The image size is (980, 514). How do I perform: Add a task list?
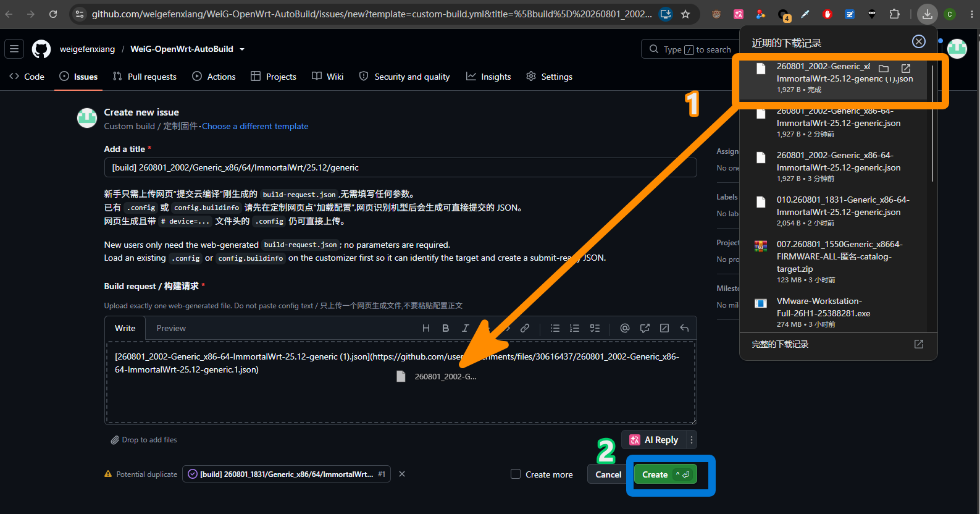click(595, 328)
